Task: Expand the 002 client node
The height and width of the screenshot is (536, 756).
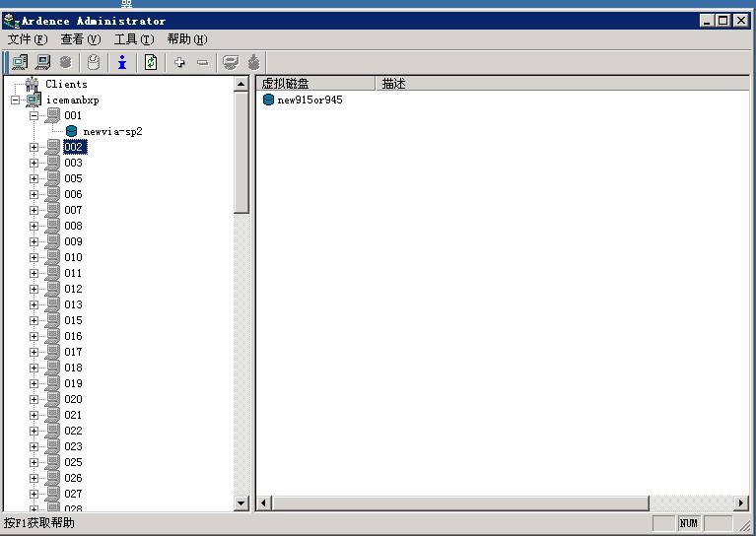Action: [x=34, y=147]
